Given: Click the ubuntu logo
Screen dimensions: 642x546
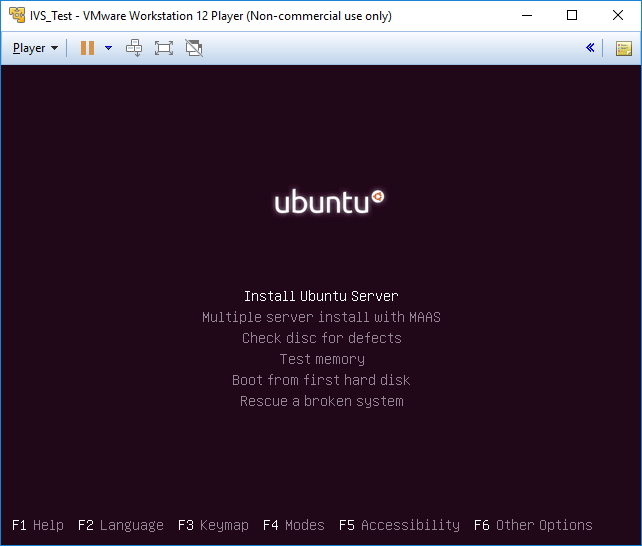Looking at the screenshot, I should click(x=330, y=201).
